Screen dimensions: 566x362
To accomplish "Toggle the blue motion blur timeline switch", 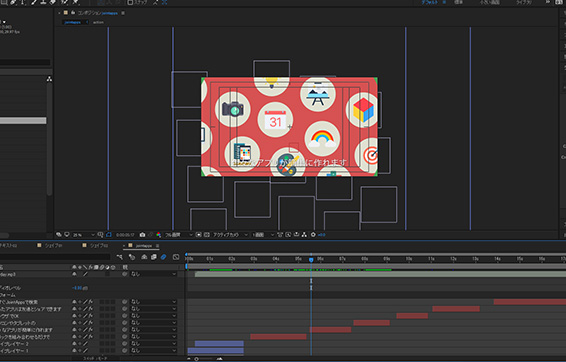I will pos(164,257).
